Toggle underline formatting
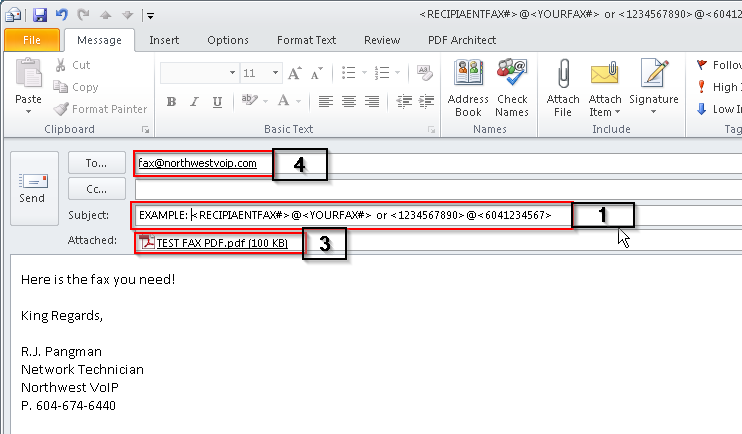 click(x=217, y=101)
